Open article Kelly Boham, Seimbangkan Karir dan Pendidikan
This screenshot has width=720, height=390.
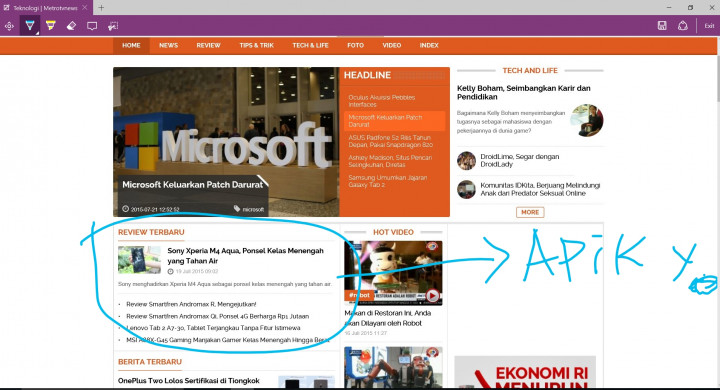523,92
